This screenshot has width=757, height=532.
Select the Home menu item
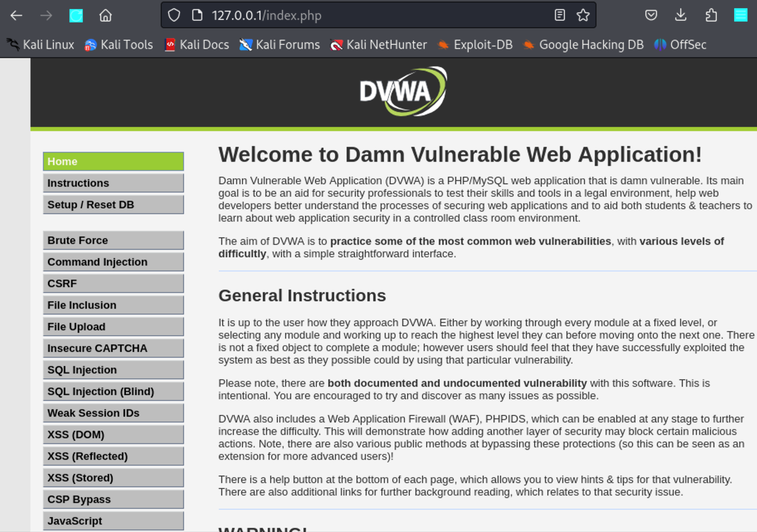tap(113, 162)
